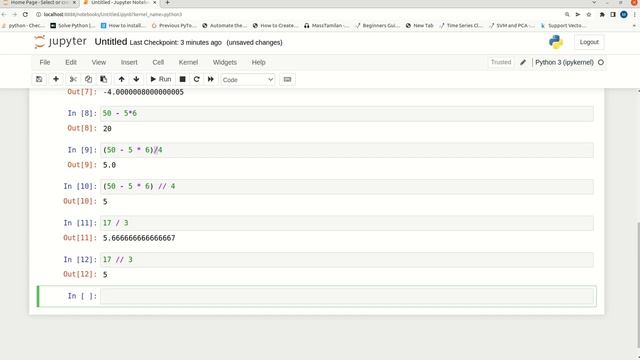The width and height of the screenshot is (640, 360).
Task: Open the Kernel menu
Action: coord(188,62)
